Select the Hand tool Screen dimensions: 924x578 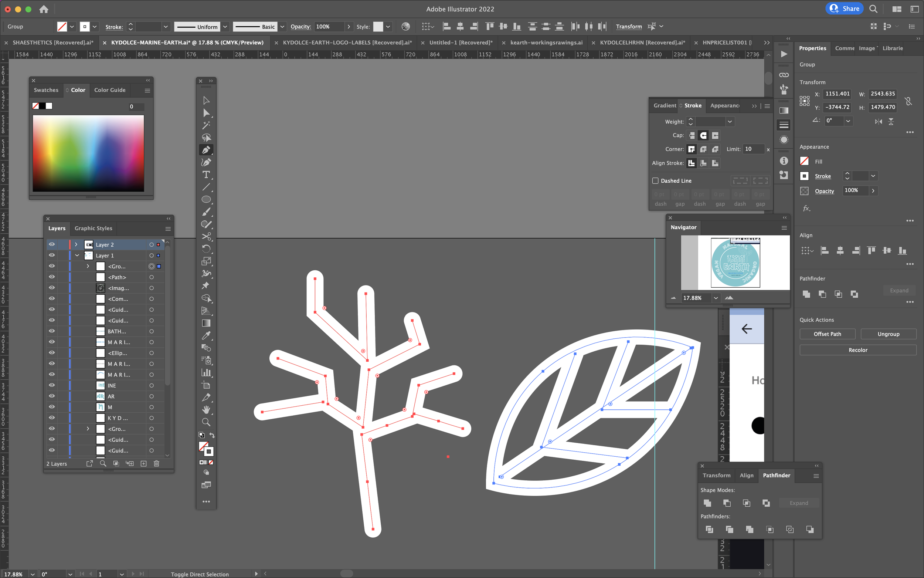(x=206, y=410)
